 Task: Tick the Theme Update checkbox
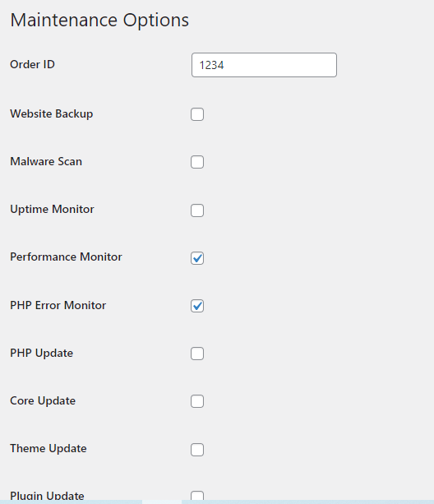point(197,450)
